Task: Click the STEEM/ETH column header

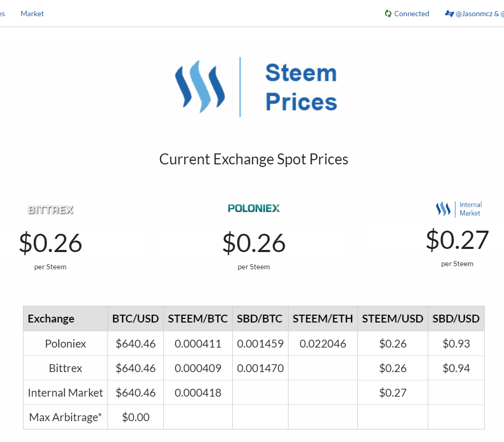Action: point(323,318)
